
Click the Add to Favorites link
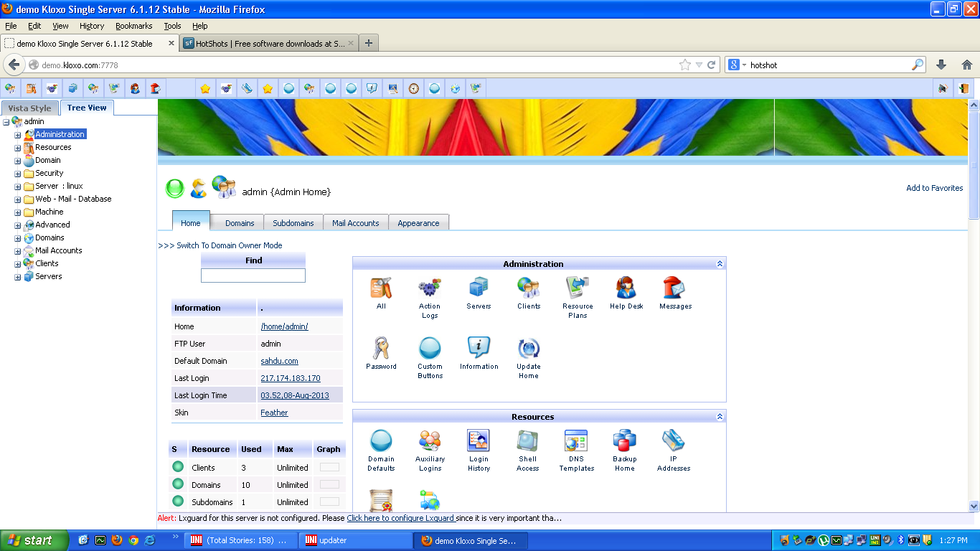click(934, 188)
